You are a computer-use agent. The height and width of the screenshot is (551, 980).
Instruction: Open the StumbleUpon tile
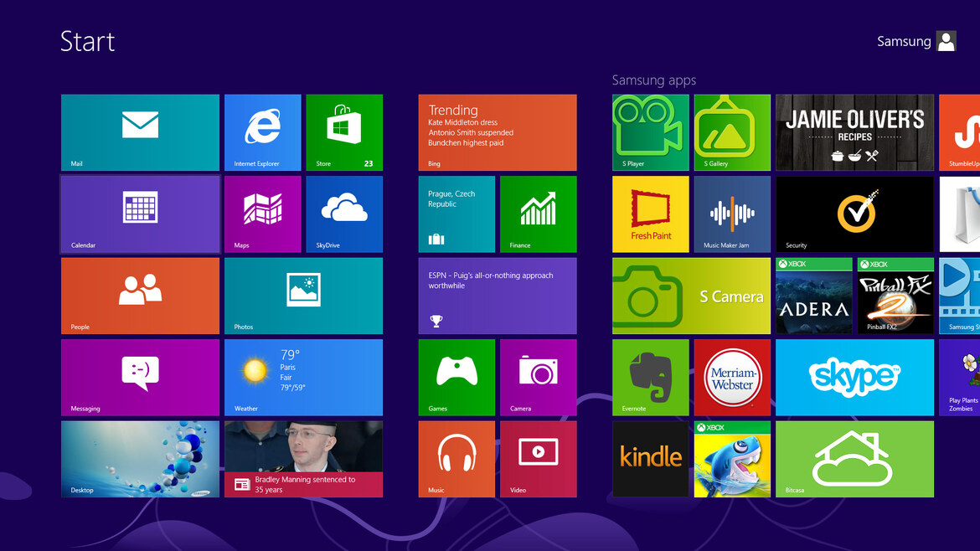click(959, 132)
